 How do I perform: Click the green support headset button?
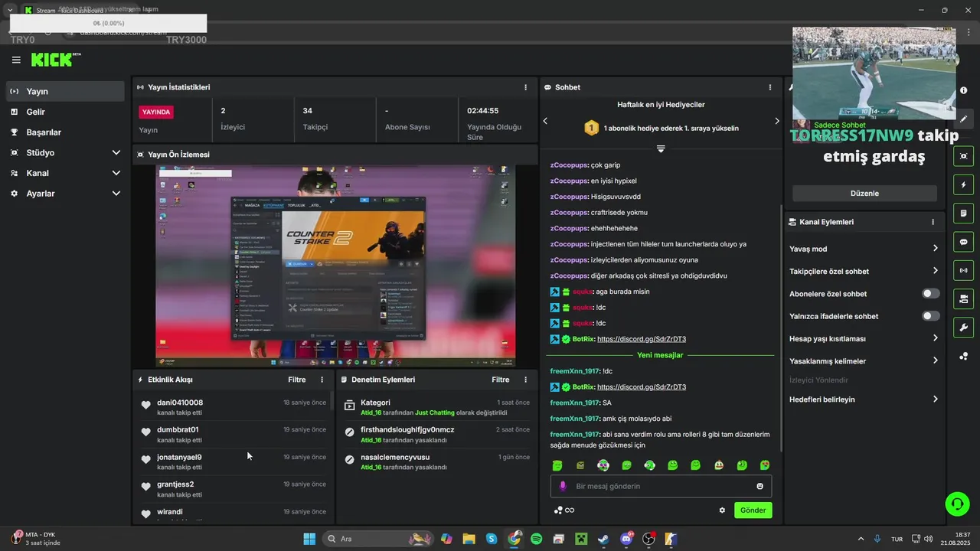pos(957,503)
